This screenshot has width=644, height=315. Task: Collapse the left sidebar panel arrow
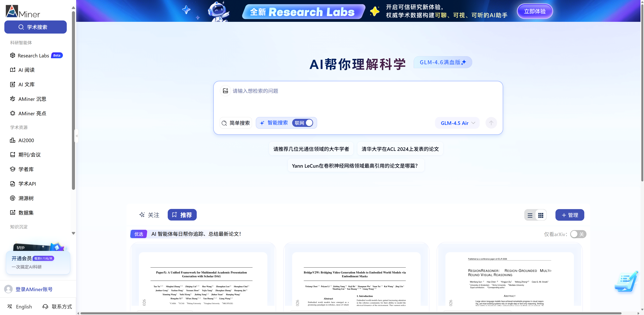[x=76, y=136]
